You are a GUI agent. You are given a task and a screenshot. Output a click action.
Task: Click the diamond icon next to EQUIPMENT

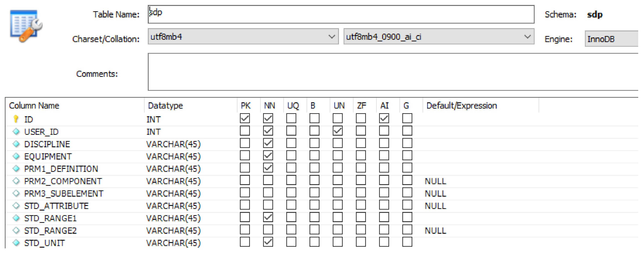pyautogui.click(x=16, y=156)
